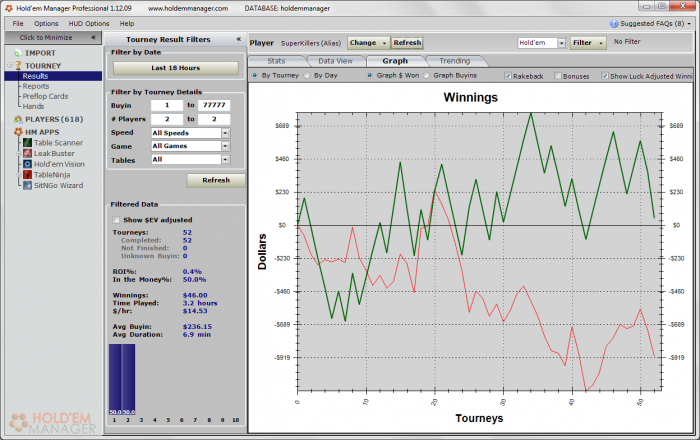Viewport: 700px width, 440px height.
Task: Enable Show $EV adjusted checkbox
Action: pyautogui.click(x=117, y=220)
